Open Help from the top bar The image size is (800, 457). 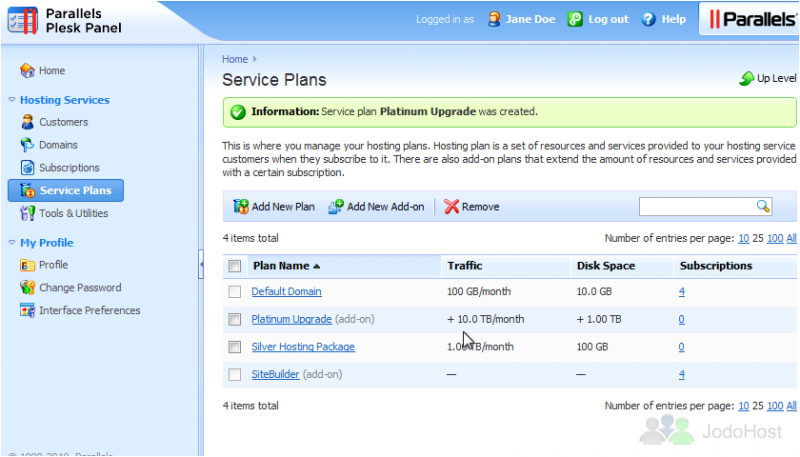pos(663,19)
